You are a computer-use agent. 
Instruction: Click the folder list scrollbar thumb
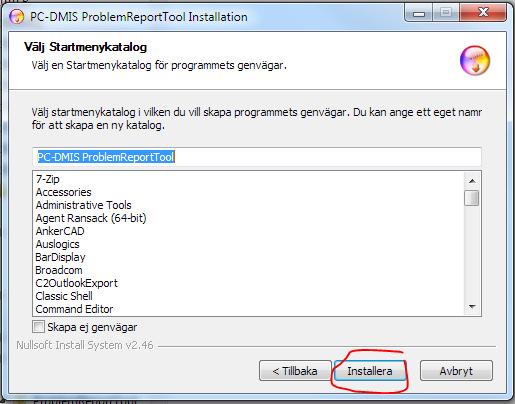coord(472,198)
